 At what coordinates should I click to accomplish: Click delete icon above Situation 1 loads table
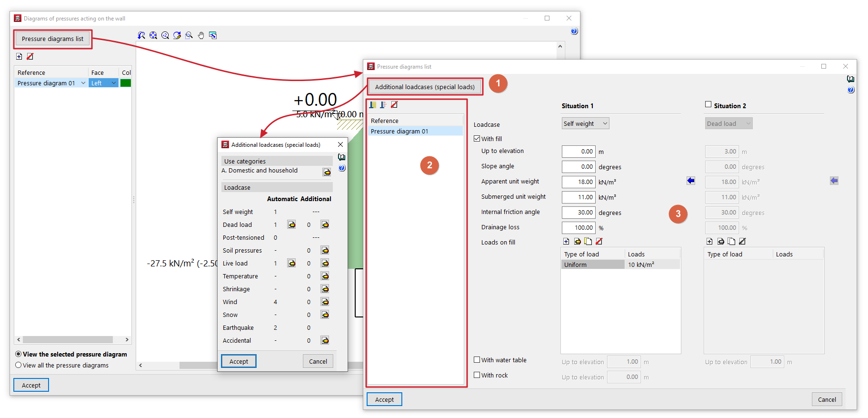[599, 241]
